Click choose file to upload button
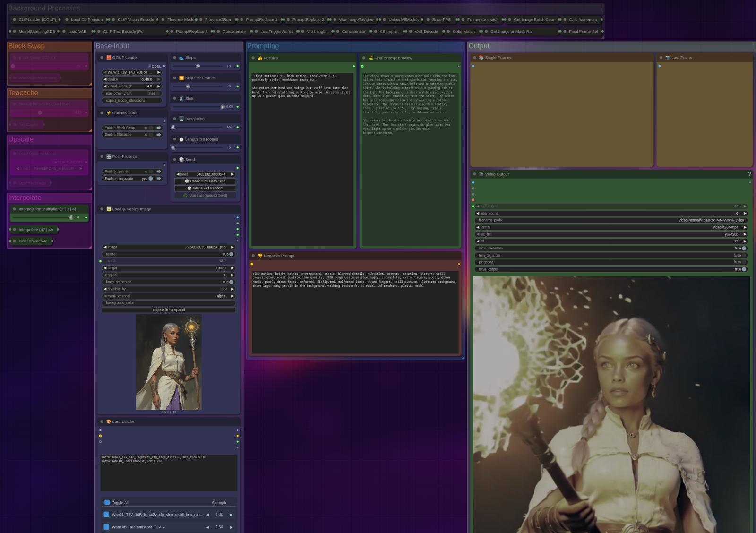Screen dimensions: 756x533 tap(169, 310)
